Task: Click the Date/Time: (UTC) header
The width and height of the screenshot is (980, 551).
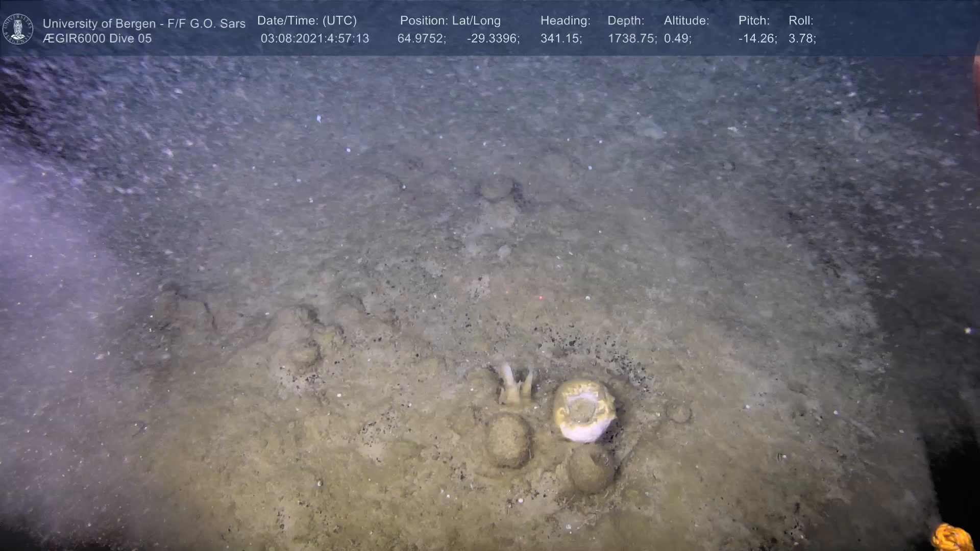Action: click(x=307, y=21)
